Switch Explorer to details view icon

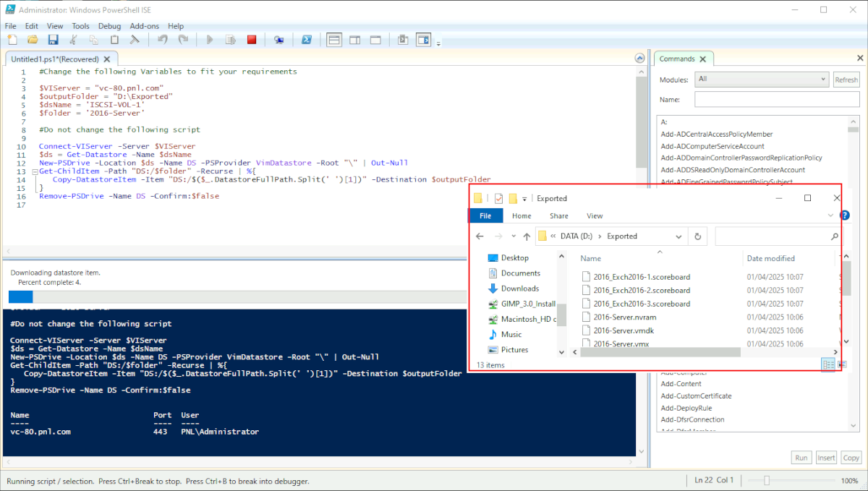(x=828, y=364)
